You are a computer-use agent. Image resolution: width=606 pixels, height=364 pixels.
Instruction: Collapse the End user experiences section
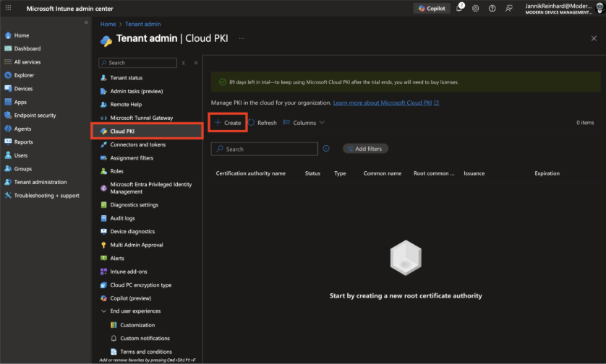[x=103, y=311]
